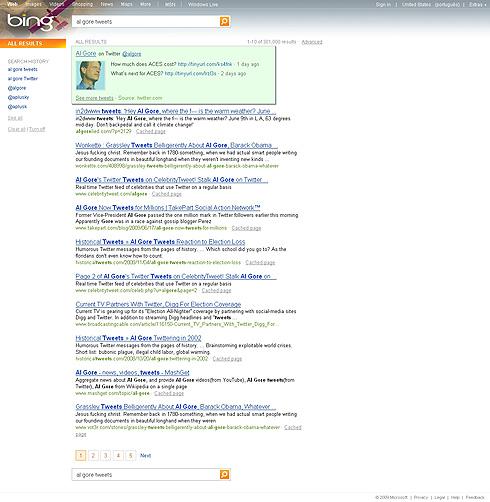Screen dimensions: 490x502
Task: Click 'Clear all' in search history
Action: (x=16, y=129)
